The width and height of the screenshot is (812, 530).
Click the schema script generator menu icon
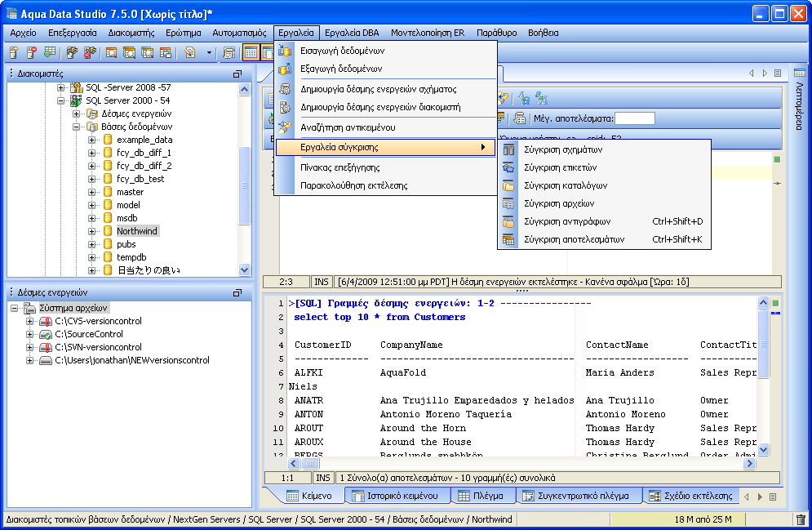(285, 89)
